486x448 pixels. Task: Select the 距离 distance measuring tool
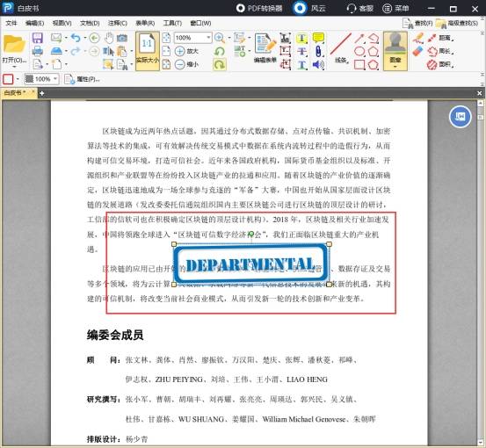[440, 38]
